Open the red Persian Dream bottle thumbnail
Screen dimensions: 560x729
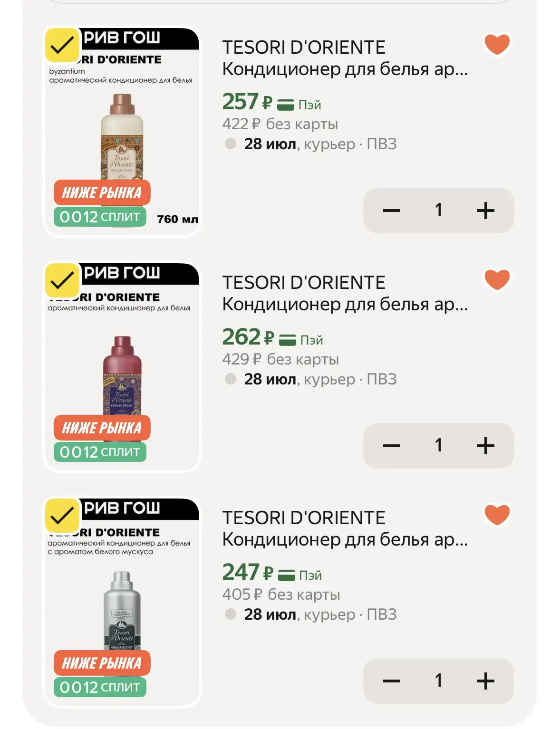coord(122,367)
